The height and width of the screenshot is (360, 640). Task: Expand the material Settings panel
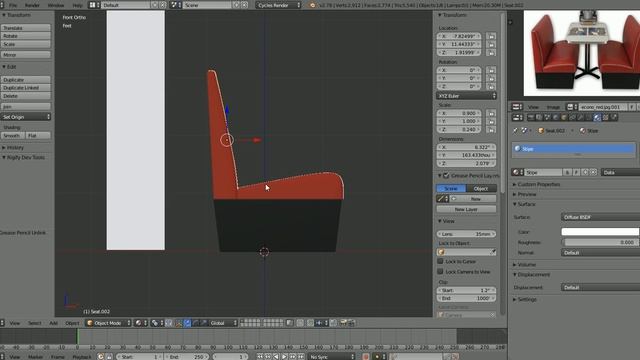[x=524, y=299]
